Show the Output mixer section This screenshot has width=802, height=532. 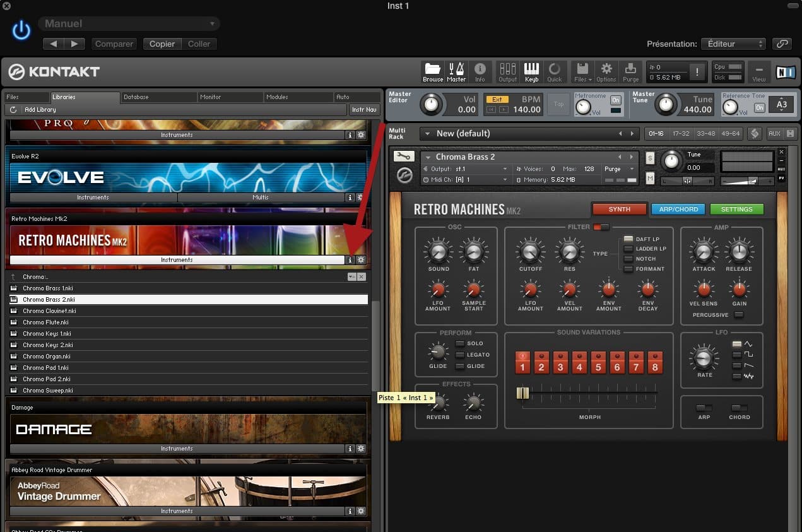tap(508, 72)
